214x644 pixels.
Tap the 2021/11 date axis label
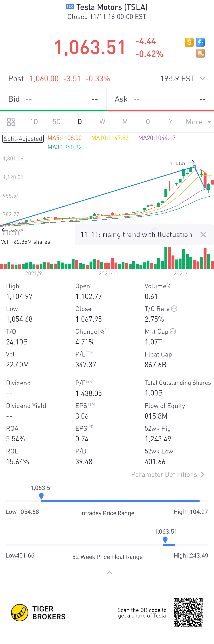183,273
